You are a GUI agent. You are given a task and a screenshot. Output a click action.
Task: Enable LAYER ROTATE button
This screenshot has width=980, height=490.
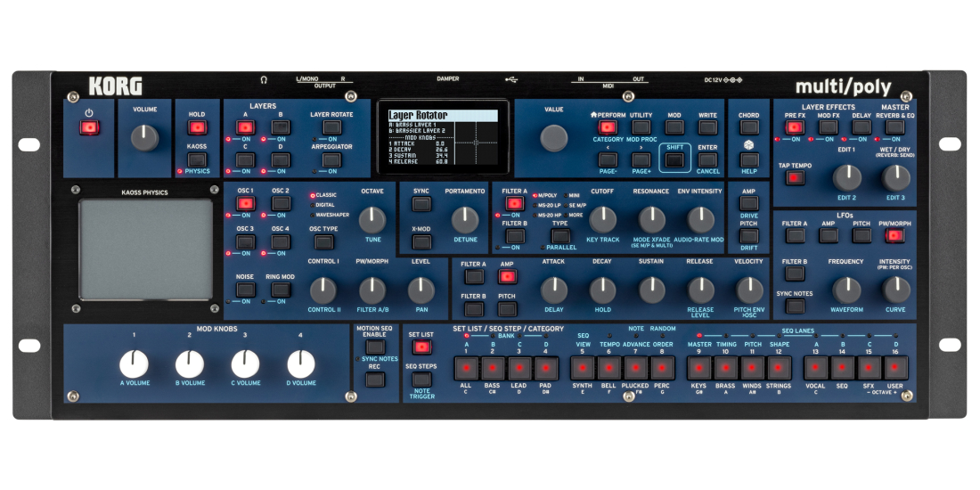pos(332,127)
